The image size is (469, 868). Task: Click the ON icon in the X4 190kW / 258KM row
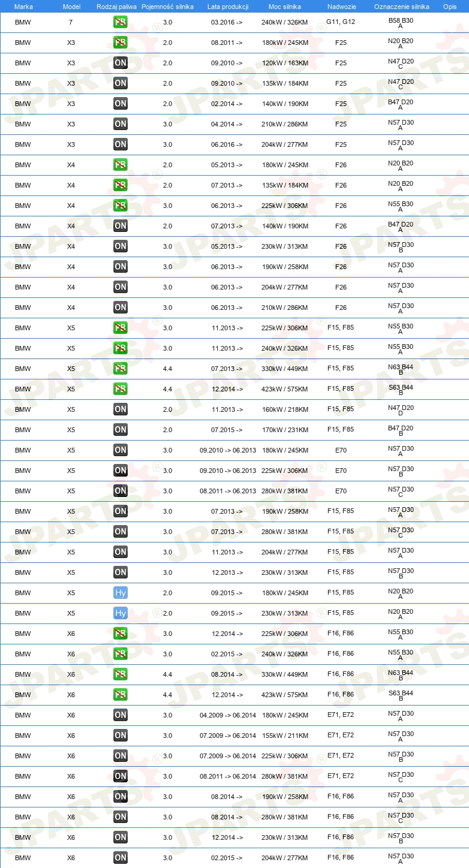click(x=121, y=267)
